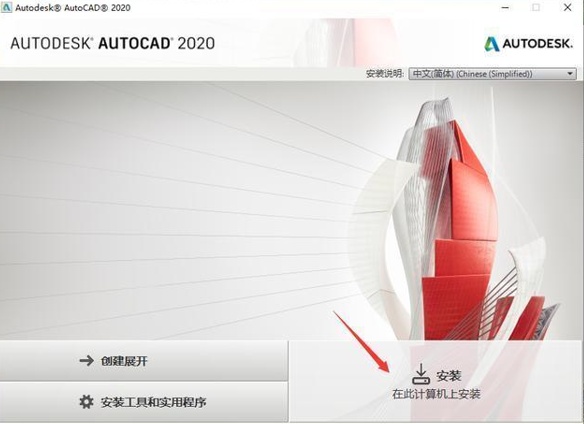
Task: Click the 安装 label text
Action: pyautogui.click(x=449, y=376)
